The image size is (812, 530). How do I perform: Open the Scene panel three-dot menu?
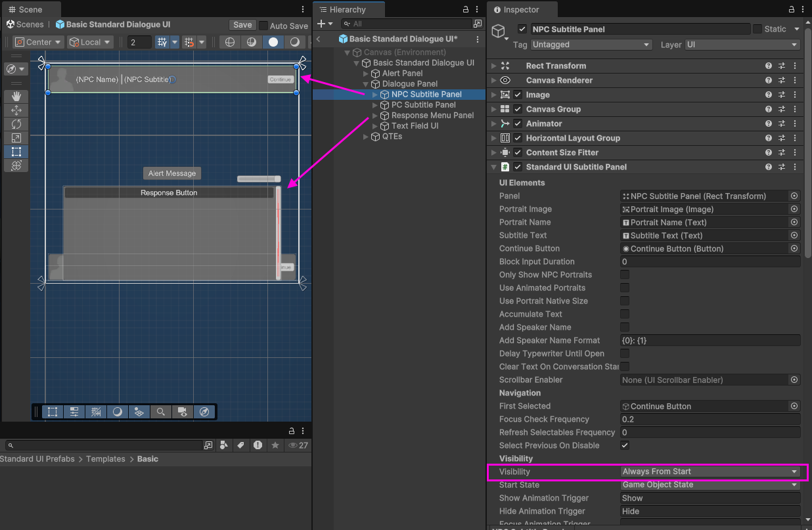(303, 10)
